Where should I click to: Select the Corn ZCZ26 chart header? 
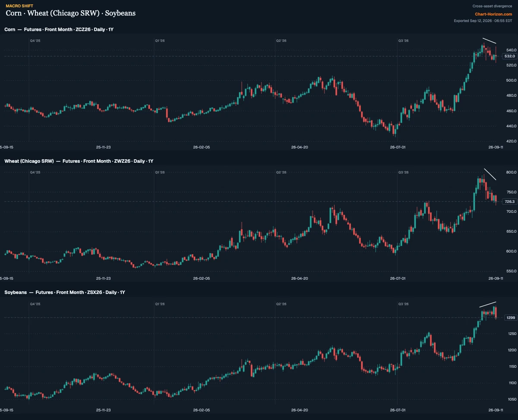(x=59, y=29)
